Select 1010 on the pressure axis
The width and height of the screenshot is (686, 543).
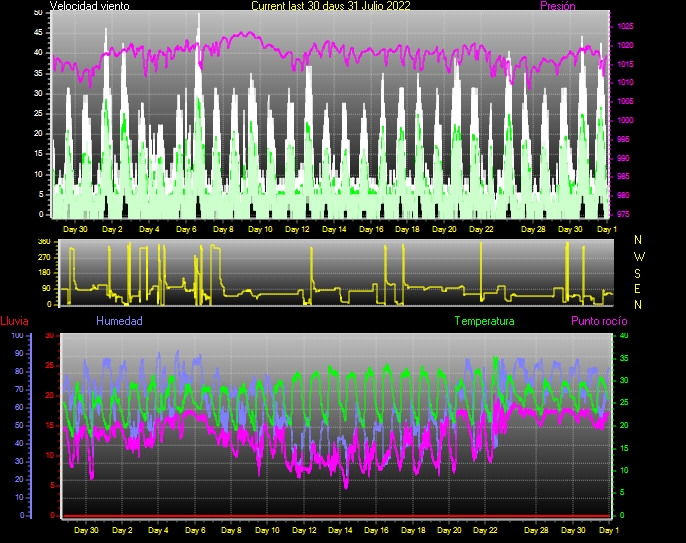[x=625, y=82]
